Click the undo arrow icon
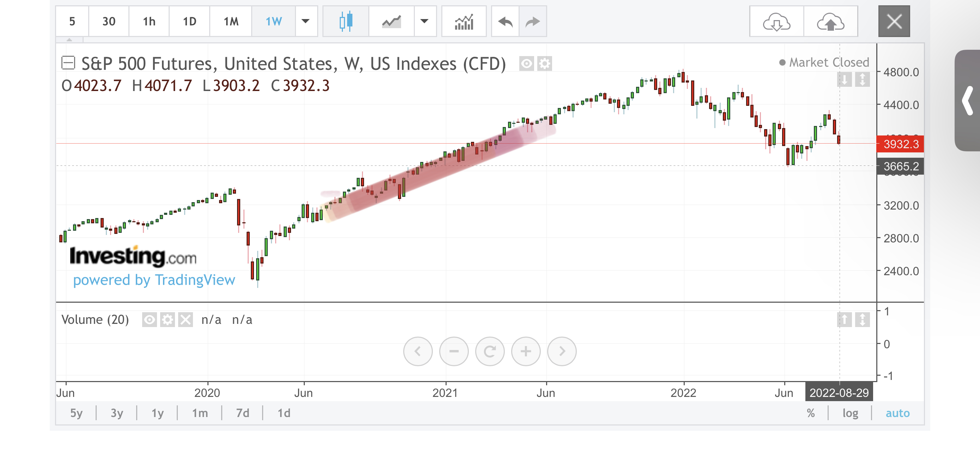The image size is (980, 453). pyautogui.click(x=505, y=21)
